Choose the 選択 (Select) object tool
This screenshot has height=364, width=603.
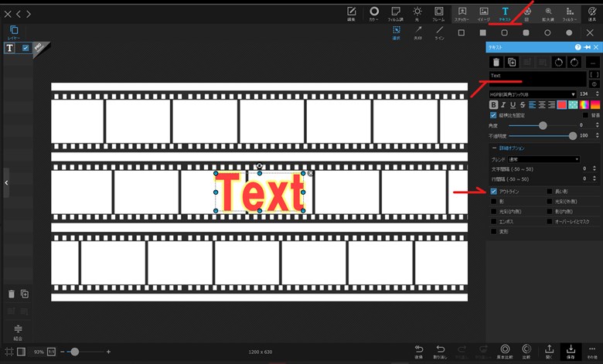(x=397, y=33)
